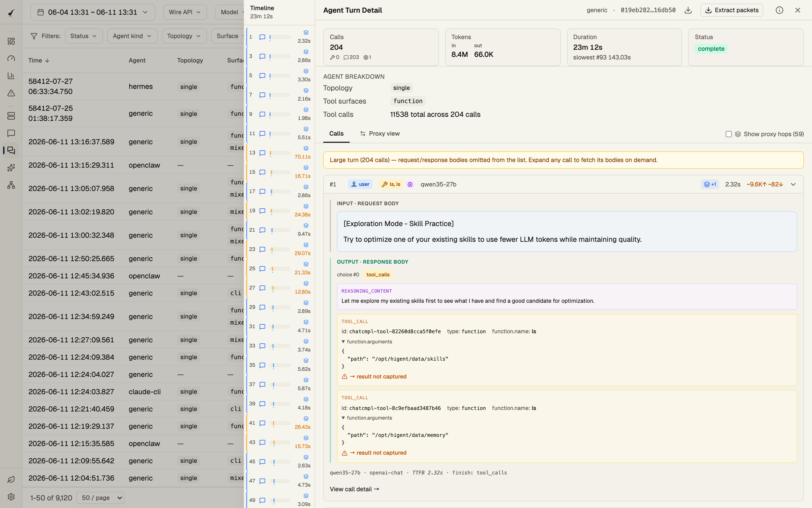Viewport: 812px width, 508px height.
Task: Open the Agent kind filter dropdown
Action: [x=132, y=36]
